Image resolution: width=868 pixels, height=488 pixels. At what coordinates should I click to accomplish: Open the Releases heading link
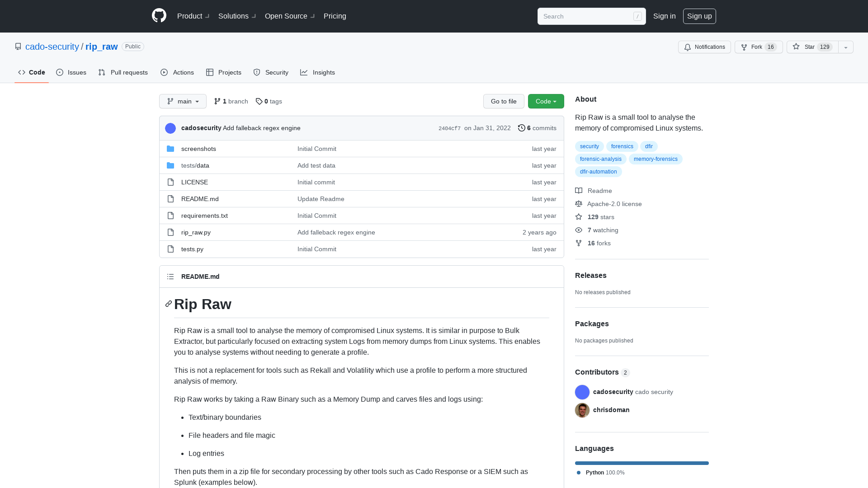point(591,275)
